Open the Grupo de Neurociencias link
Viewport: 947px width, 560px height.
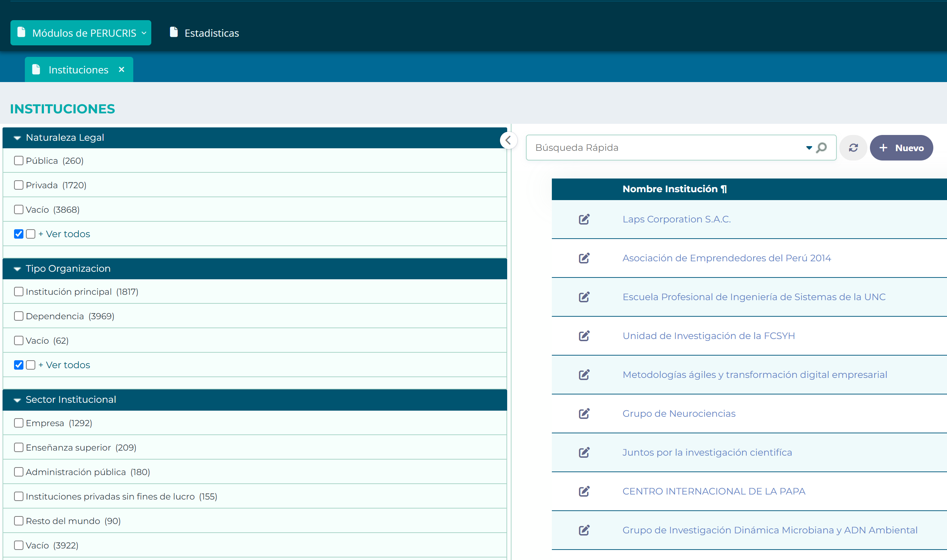tap(679, 414)
